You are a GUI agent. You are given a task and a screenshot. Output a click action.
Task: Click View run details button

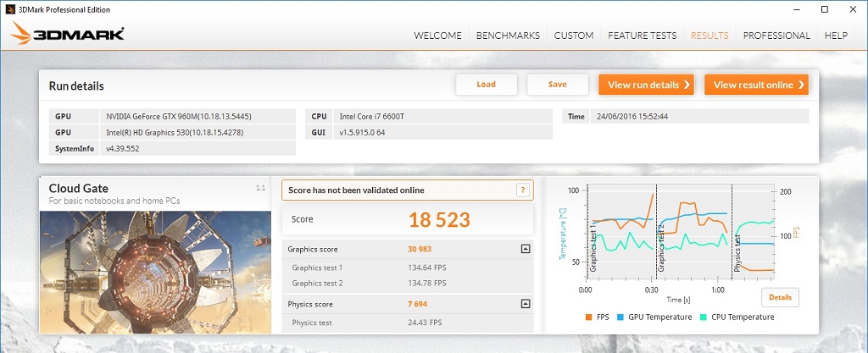tap(648, 85)
